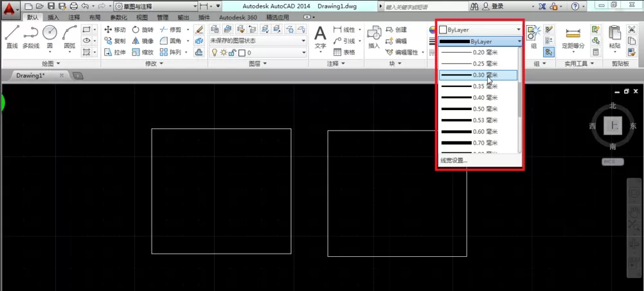Click the scissors Cut icon in 剪贴板 panel
644x291 pixels.
[x=631, y=30]
